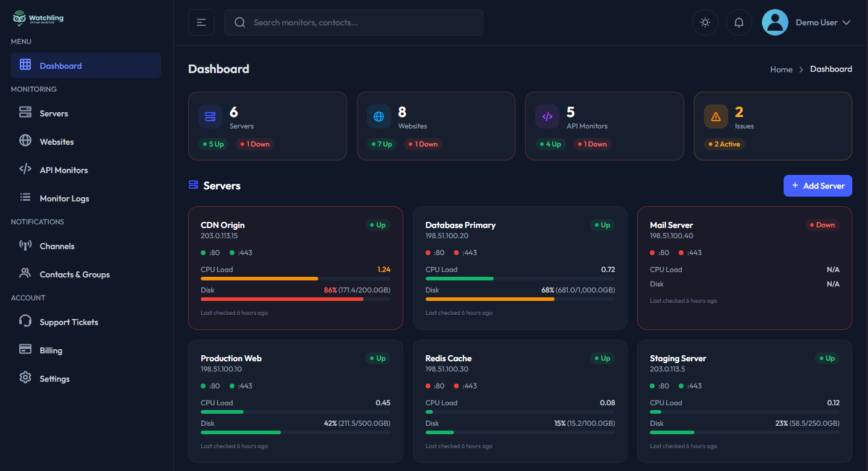Collapse the sidebar with the hamburger toggle

click(x=201, y=22)
